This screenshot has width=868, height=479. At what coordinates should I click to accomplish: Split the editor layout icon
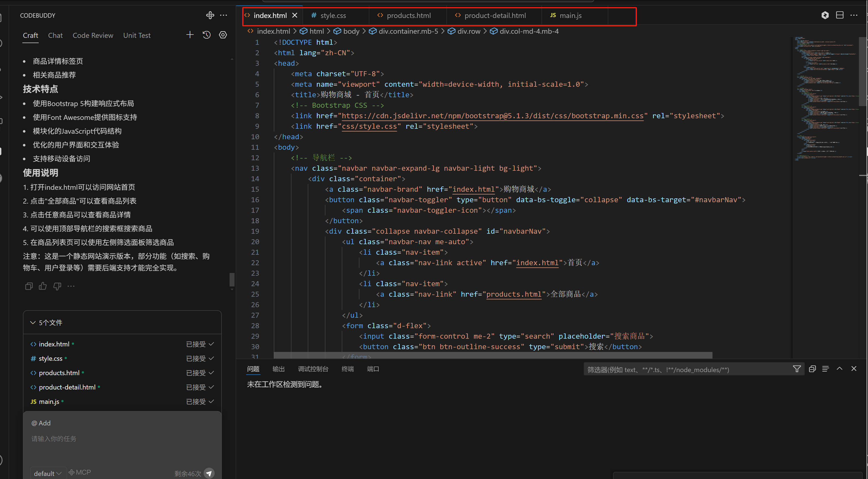(x=839, y=15)
